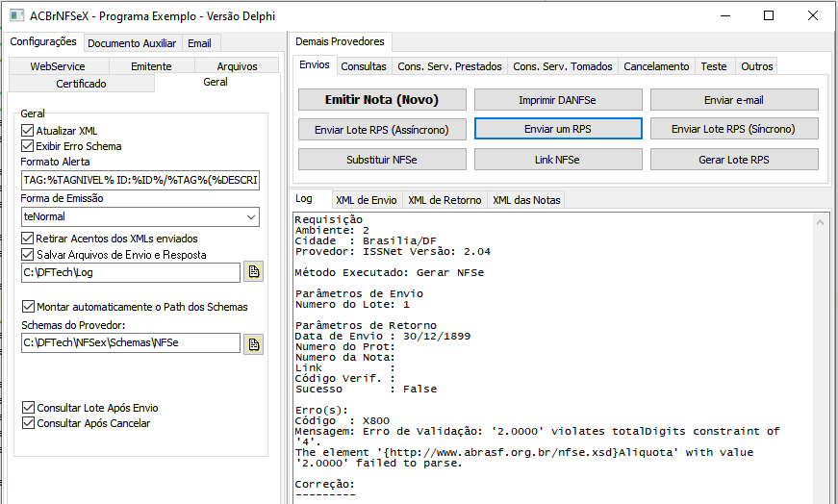838x504 pixels.
Task: Click the Imprimir DANFSe button
Action: (x=558, y=100)
